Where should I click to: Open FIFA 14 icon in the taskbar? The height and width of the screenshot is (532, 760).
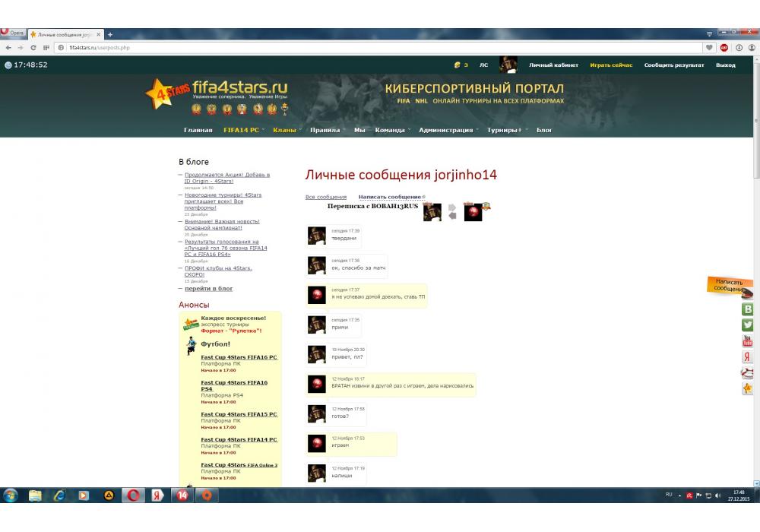(x=182, y=496)
